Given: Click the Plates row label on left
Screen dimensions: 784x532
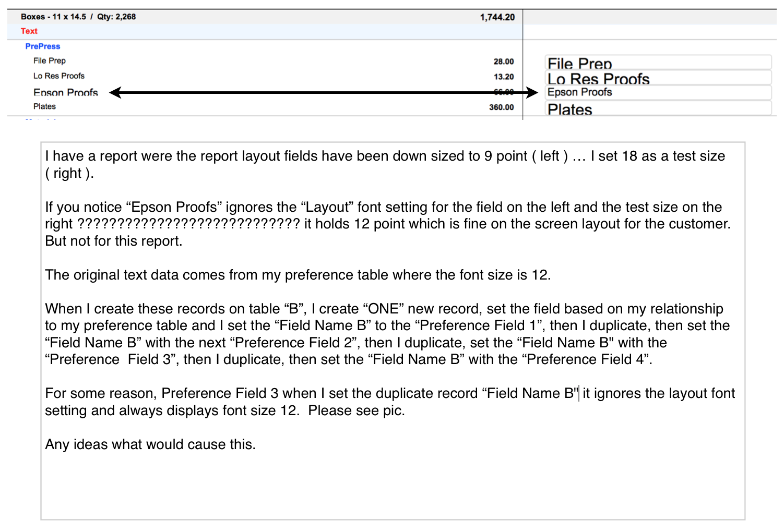Looking at the screenshot, I should [44, 106].
